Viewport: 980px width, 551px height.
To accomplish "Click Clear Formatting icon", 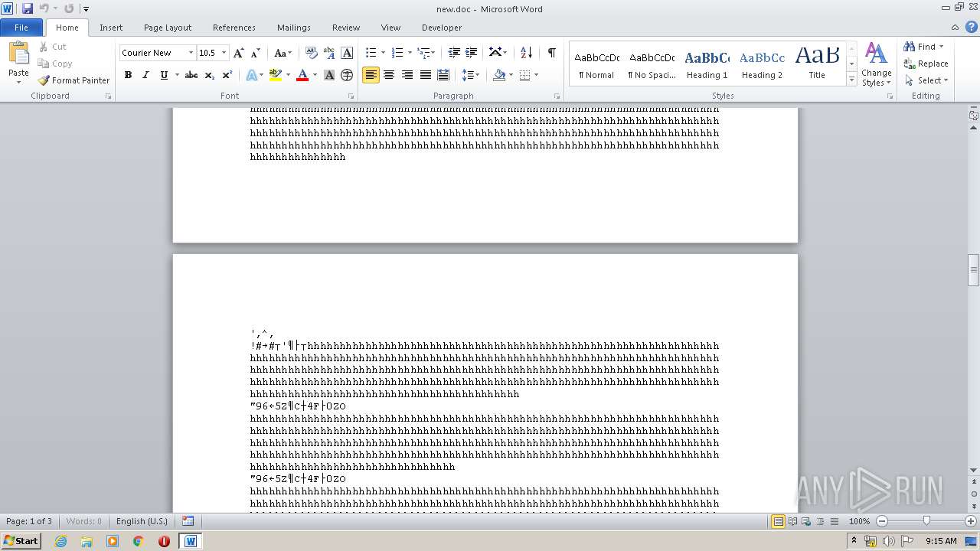I will [x=312, y=53].
